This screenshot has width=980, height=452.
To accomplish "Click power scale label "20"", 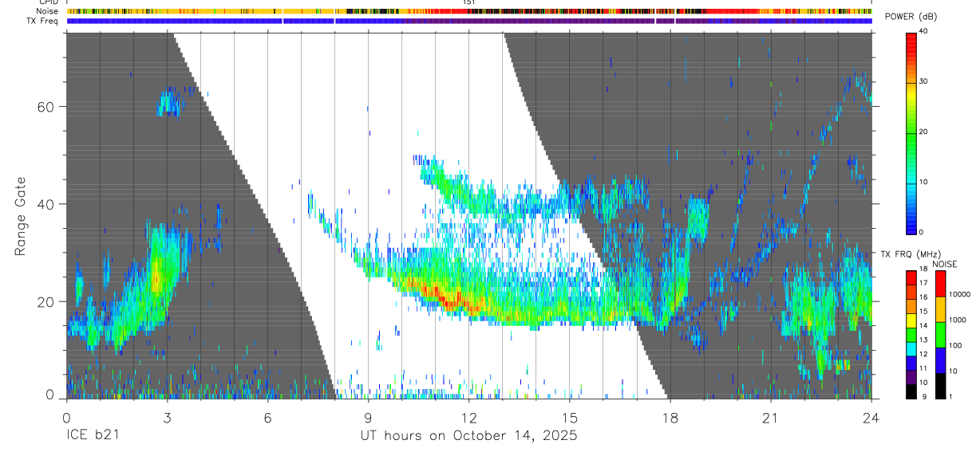I will click(924, 132).
